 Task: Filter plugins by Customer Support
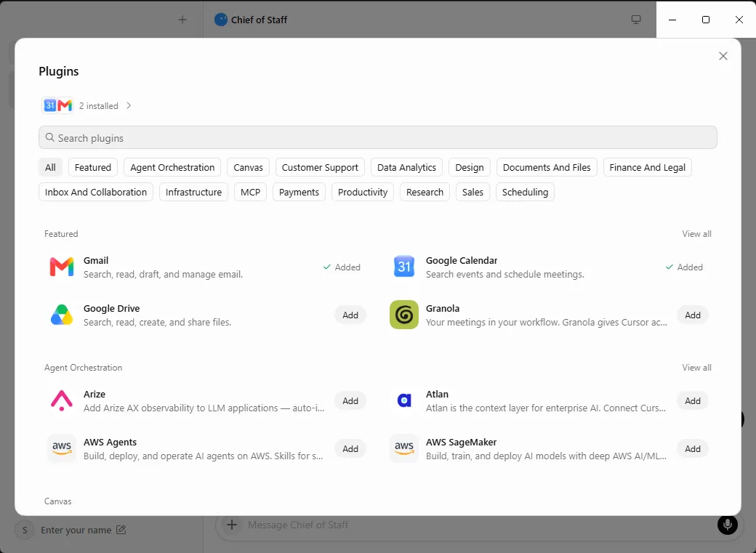pyautogui.click(x=320, y=167)
